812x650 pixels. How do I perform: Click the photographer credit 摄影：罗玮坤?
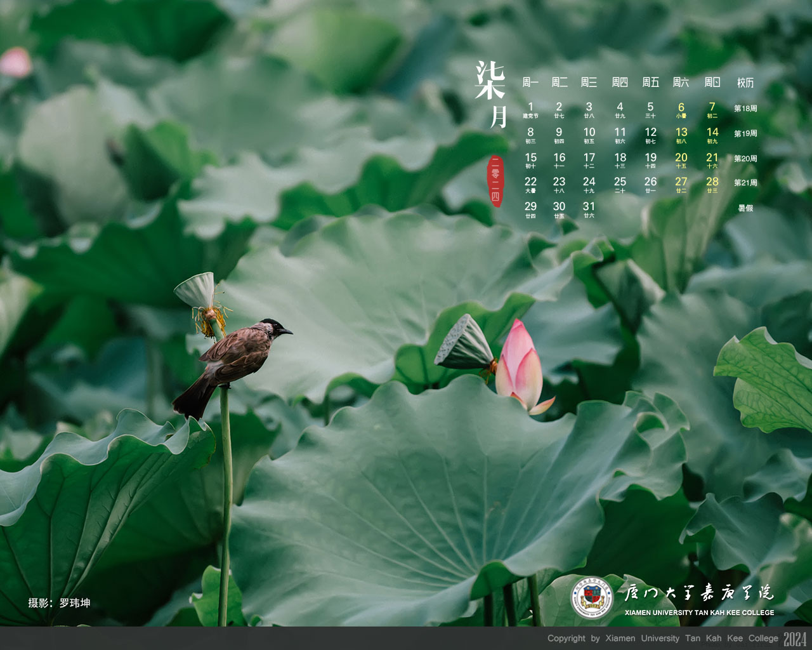coord(59,603)
